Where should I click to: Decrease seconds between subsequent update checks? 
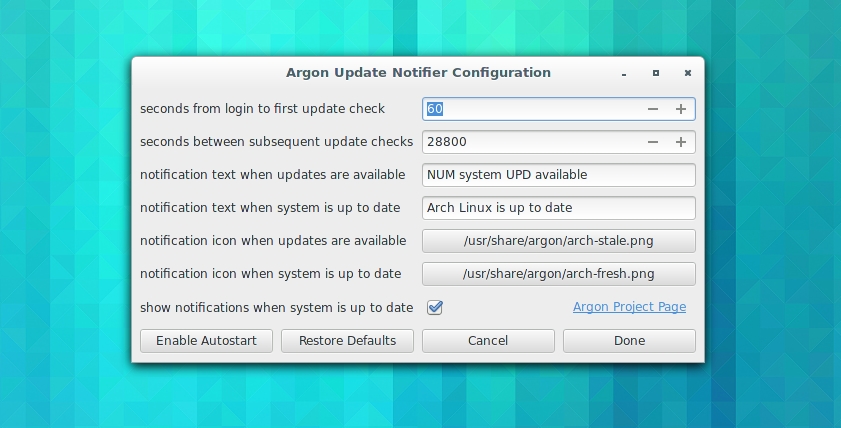(x=652, y=142)
